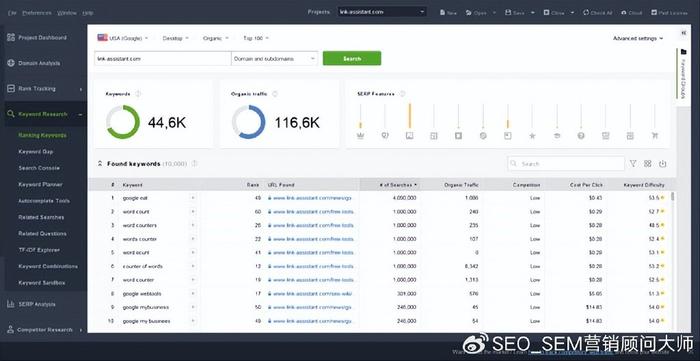
Task: Open the google eat URL link
Action: [312, 198]
